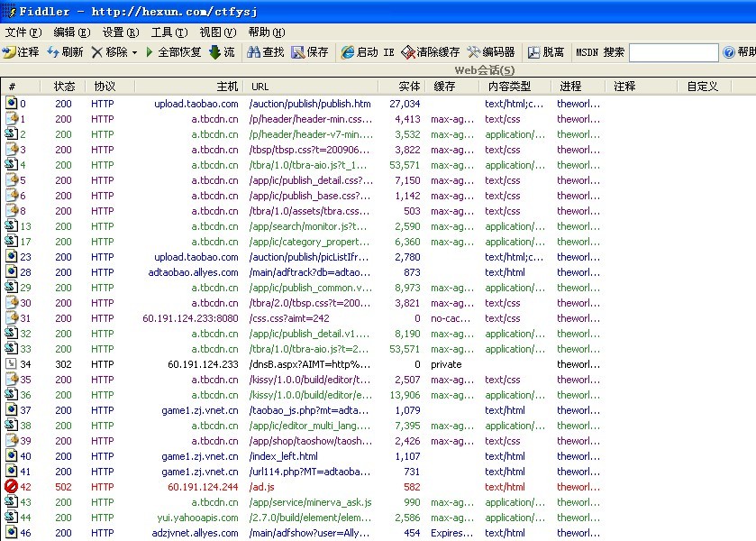Click the 清除缓存 (clear cache) icon
This screenshot has width=756, height=541.
[x=408, y=52]
